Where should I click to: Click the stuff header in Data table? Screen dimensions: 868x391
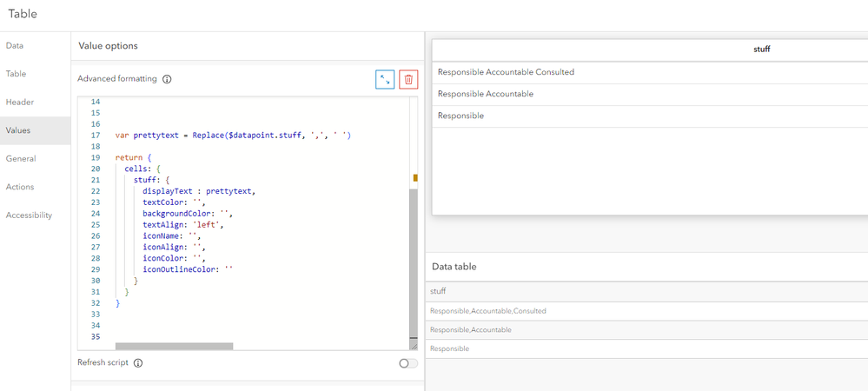coord(438,291)
